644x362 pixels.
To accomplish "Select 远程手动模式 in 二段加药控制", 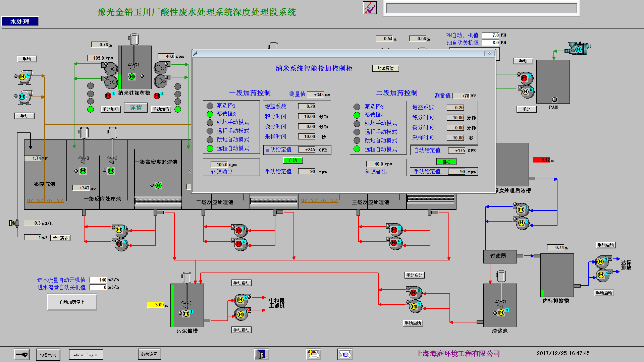I will coord(357,132).
